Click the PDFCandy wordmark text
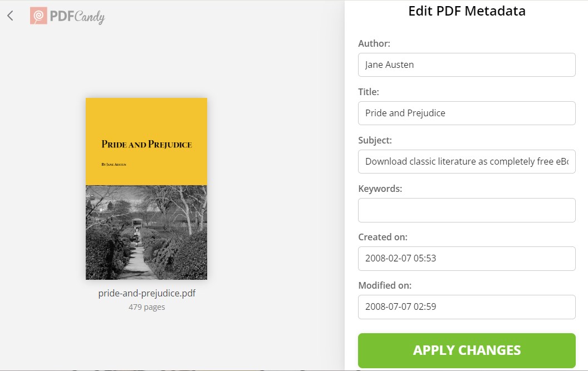This screenshot has height=371, width=588. click(x=77, y=17)
